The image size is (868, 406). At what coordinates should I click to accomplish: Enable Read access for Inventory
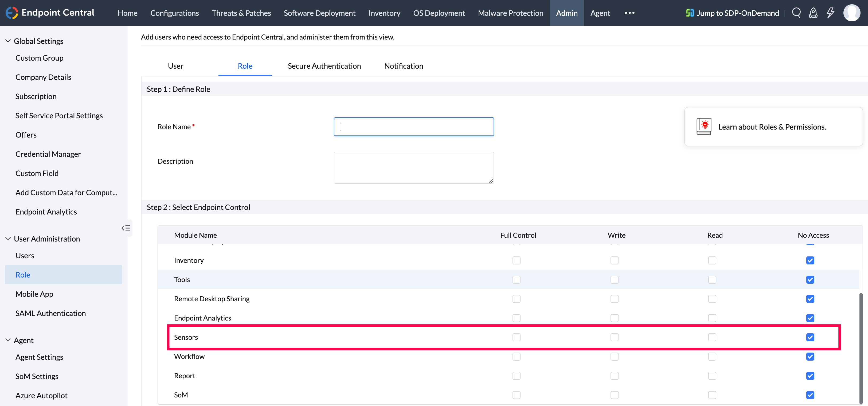712,260
